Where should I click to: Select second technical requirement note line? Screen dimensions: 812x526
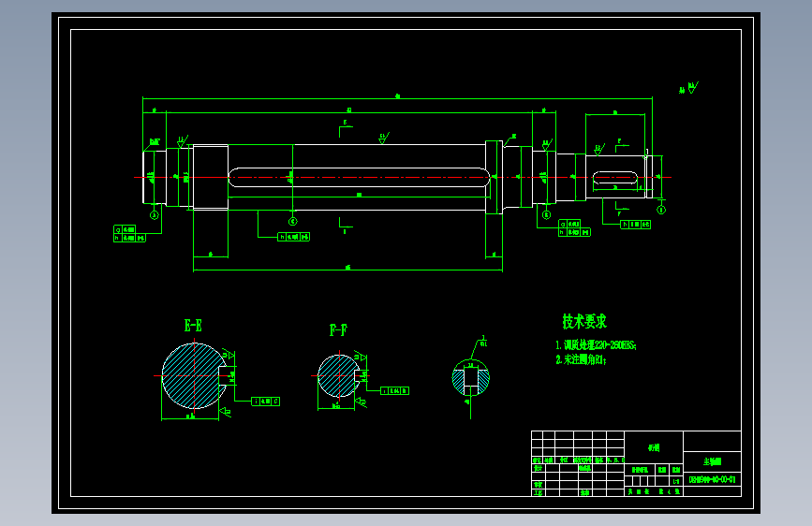point(581,359)
